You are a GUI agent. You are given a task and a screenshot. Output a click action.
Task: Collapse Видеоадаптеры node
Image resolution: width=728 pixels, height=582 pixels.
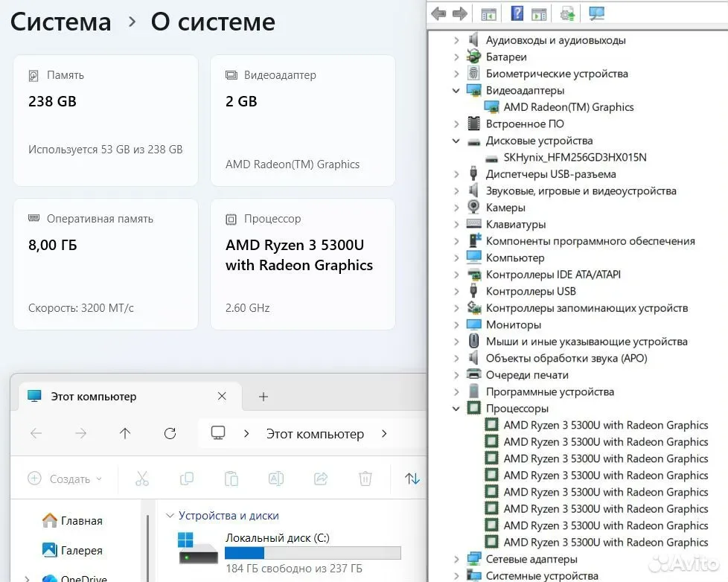pos(456,91)
